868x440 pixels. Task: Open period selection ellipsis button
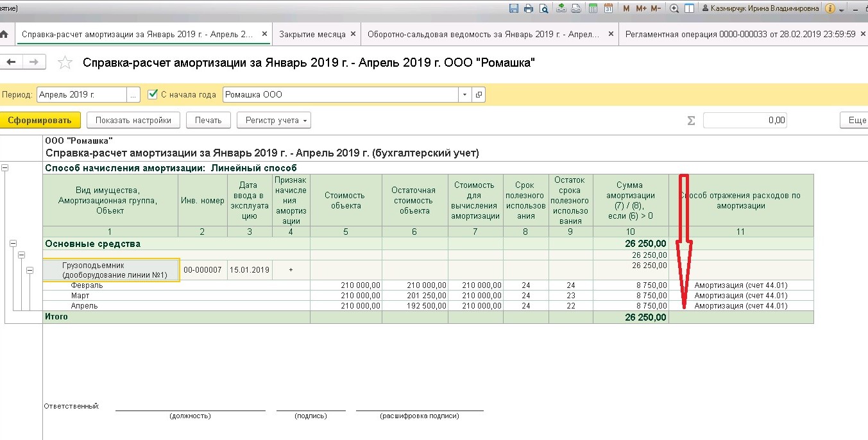click(133, 94)
